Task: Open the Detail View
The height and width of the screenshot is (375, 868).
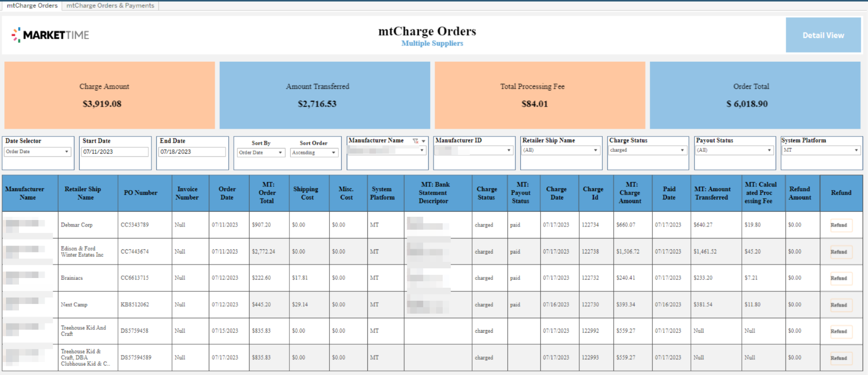Action: pyautogui.click(x=823, y=35)
